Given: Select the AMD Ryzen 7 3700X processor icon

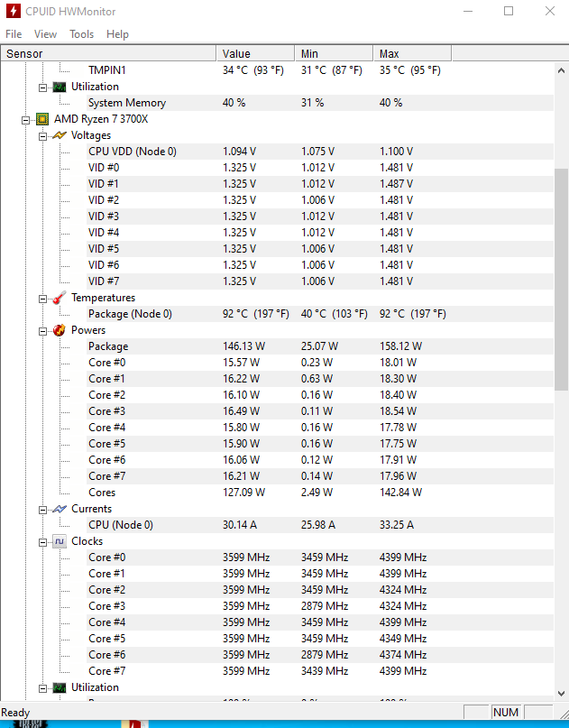Looking at the screenshot, I should [x=42, y=119].
